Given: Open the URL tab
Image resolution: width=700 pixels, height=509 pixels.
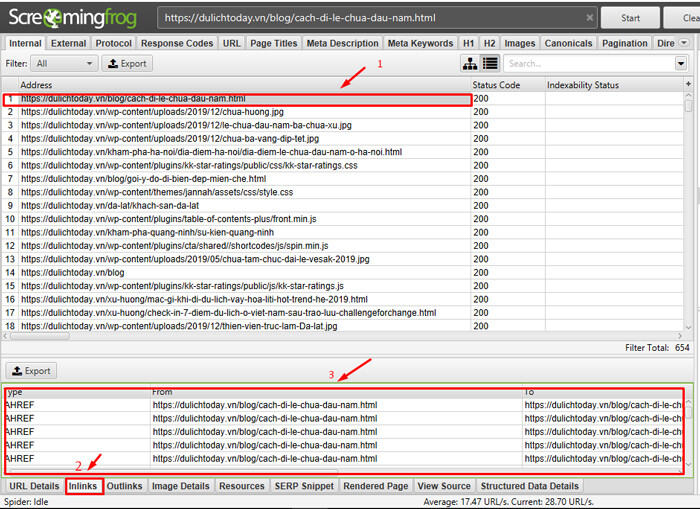Looking at the screenshot, I should (231, 43).
